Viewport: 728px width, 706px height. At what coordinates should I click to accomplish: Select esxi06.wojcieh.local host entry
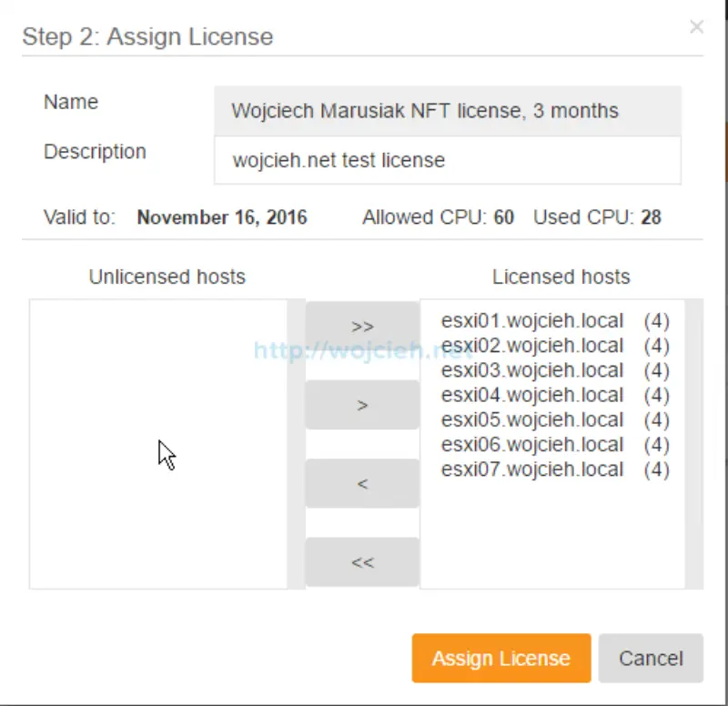[x=533, y=444]
